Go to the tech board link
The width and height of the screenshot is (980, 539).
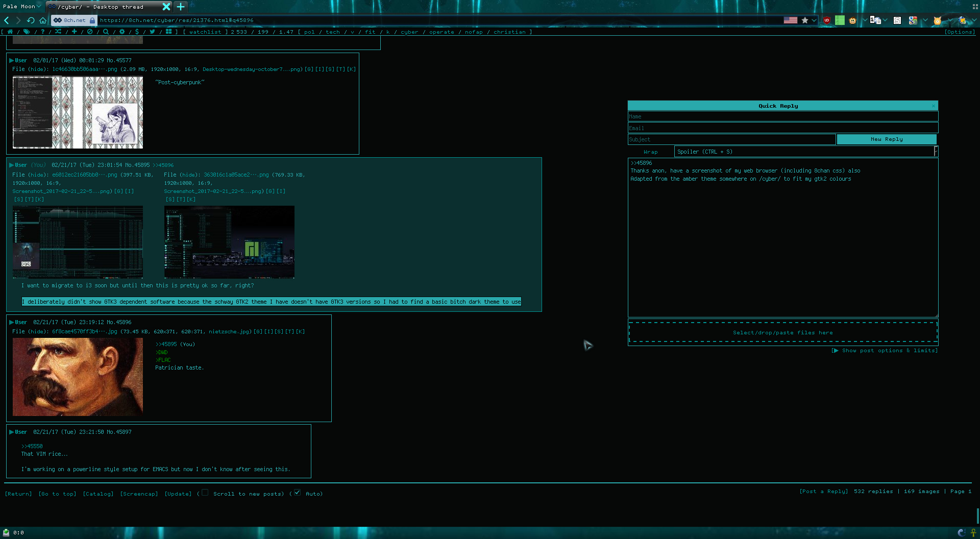(333, 32)
